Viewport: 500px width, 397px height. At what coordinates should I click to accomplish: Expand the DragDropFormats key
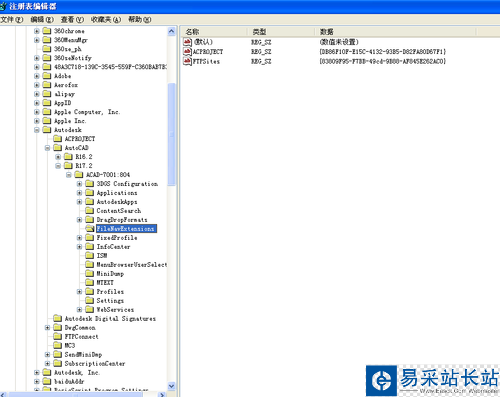click(79, 220)
